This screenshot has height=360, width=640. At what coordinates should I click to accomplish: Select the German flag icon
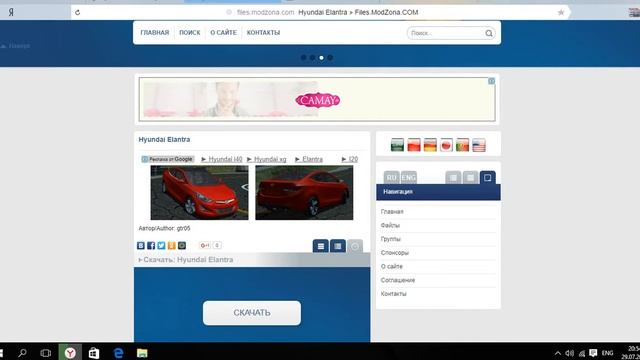(x=430, y=145)
